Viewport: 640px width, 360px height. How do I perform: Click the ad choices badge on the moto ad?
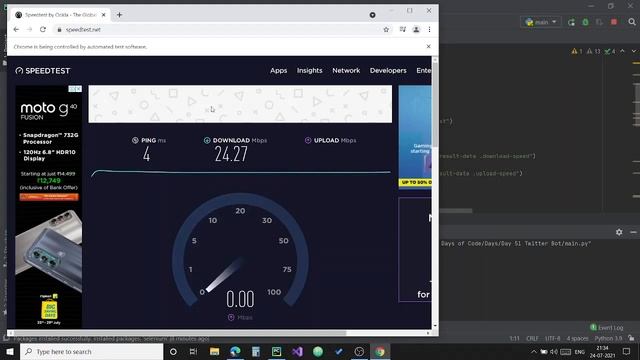click(x=75, y=89)
